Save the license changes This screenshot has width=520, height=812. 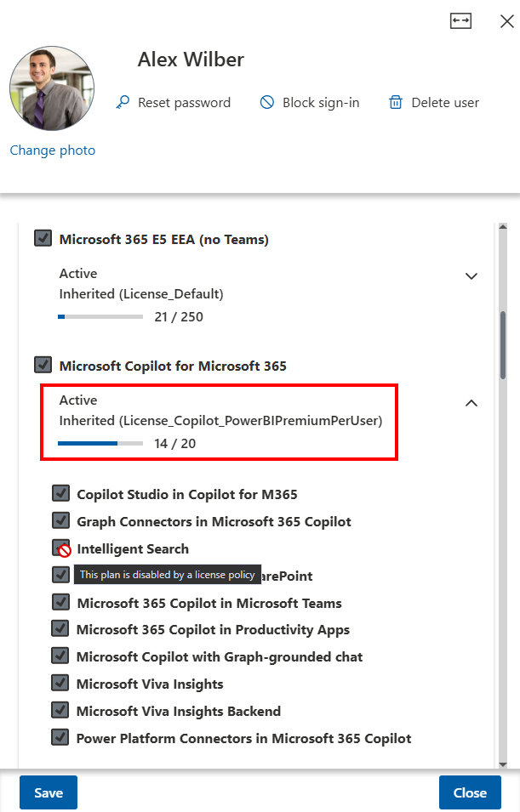[49, 792]
